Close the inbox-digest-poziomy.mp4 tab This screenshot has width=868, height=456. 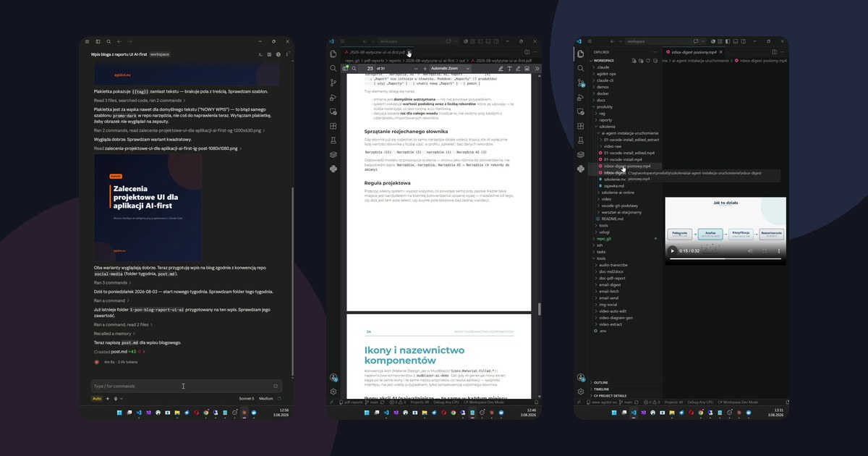coord(720,52)
